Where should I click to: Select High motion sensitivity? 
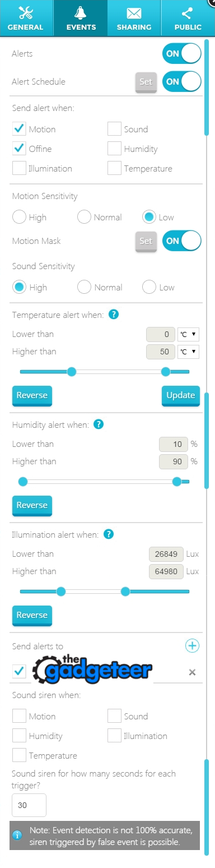19,217
